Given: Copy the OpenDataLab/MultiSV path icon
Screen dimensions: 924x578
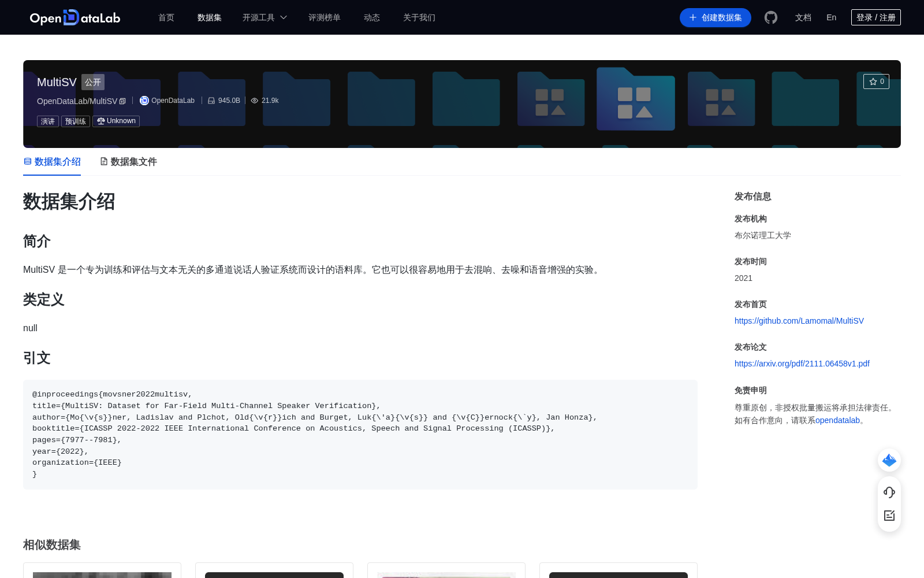Looking at the screenshot, I should [122, 101].
